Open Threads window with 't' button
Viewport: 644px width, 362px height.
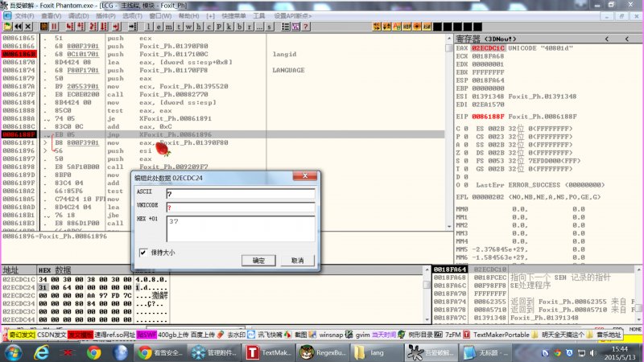pyautogui.click(x=179, y=27)
